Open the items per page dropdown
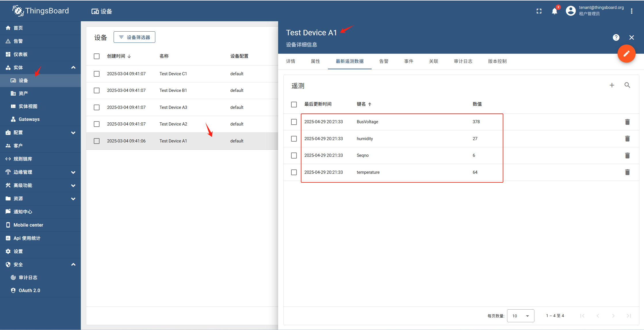 point(520,316)
